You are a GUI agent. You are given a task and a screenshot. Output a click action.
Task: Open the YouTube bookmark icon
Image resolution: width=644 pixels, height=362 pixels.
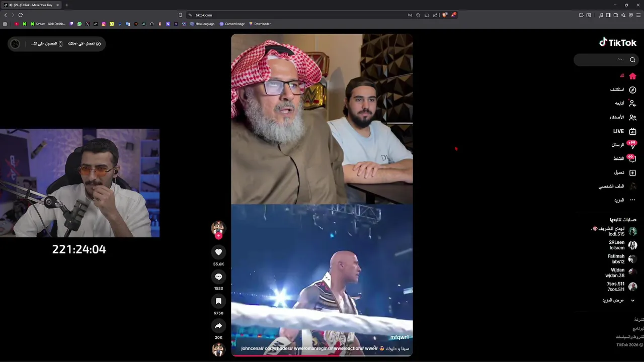coord(17,24)
